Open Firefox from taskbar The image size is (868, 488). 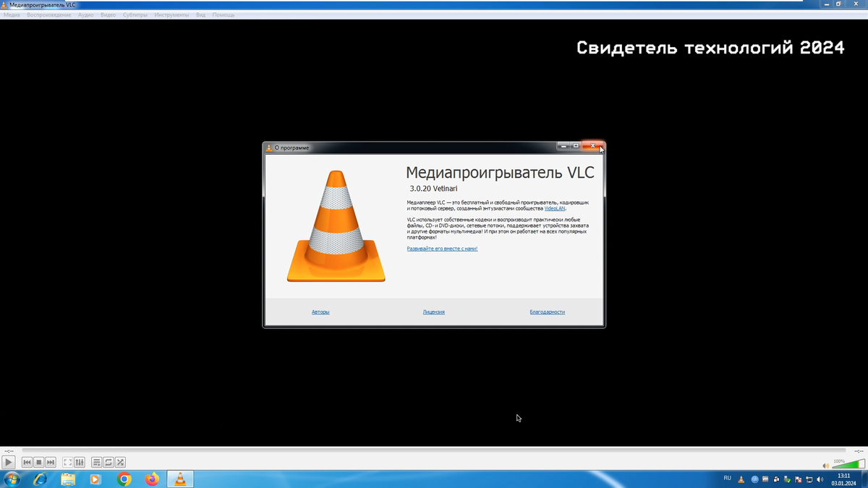[x=152, y=479]
